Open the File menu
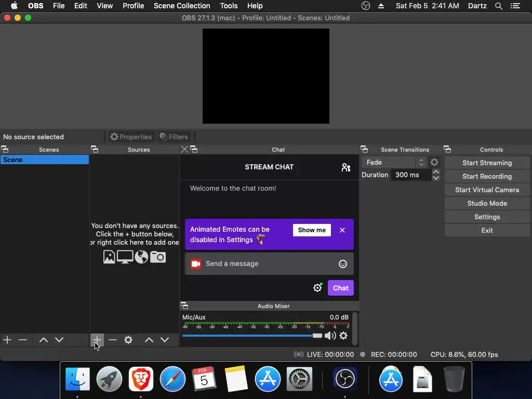Viewport: 532px width, 399px height. point(59,6)
